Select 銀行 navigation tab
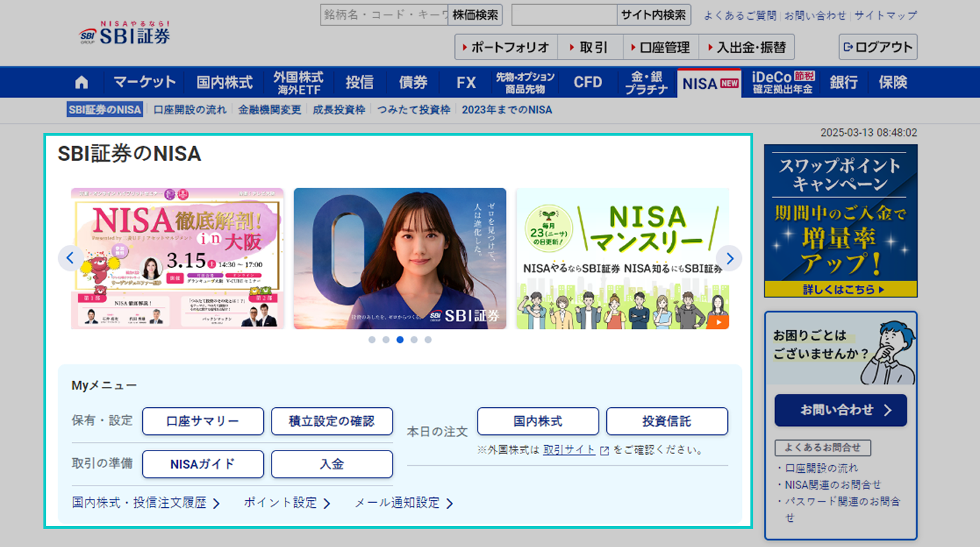This screenshot has width=980, height=547. click(843, 83)
